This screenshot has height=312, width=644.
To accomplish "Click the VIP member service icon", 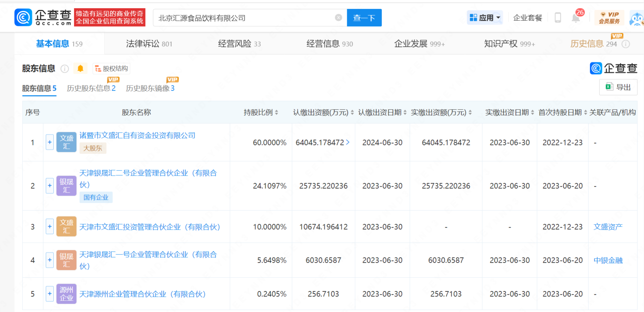I will pyautogui.click(x=609, y=18).
